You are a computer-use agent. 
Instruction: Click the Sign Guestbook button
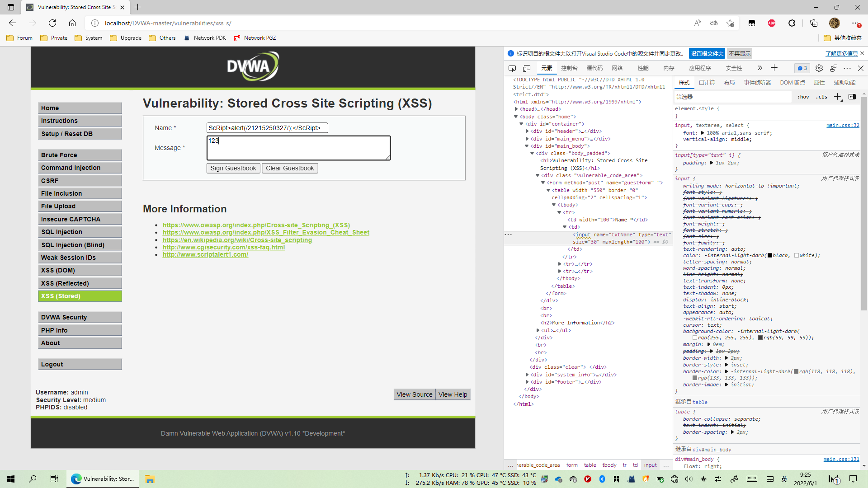233,168
